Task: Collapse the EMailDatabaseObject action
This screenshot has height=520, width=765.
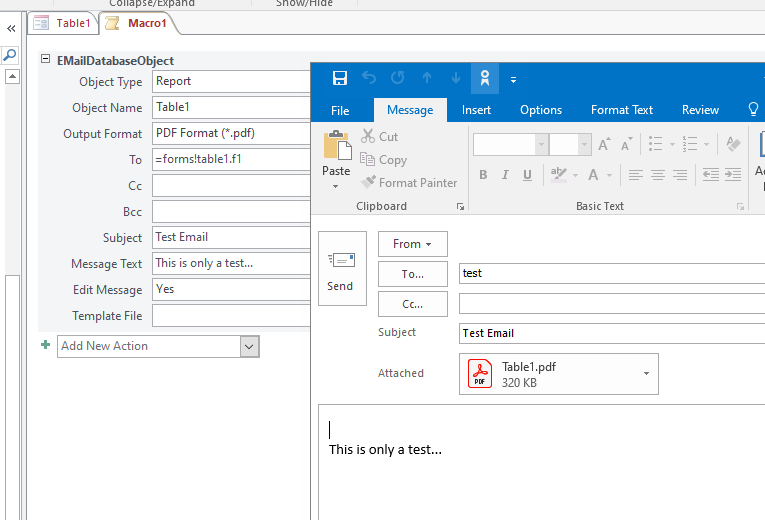Action: click(45, 59)
